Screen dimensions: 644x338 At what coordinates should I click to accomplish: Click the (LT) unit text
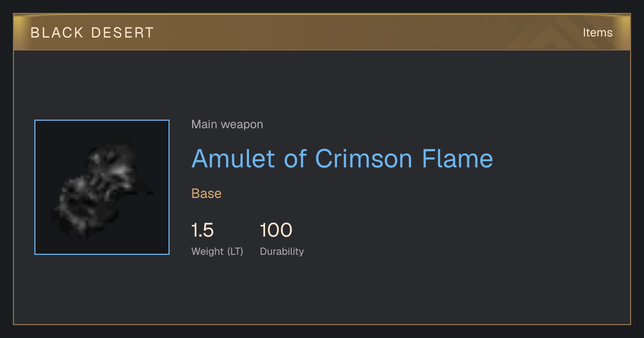tap(235, 251)
